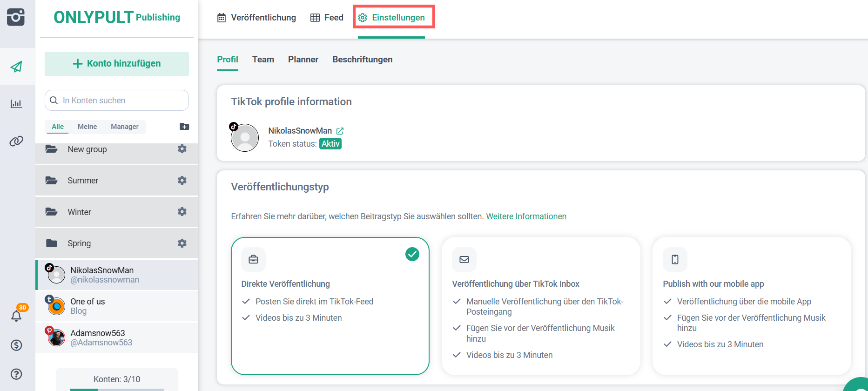Click the In Konten suchen search field

[122, 101]
